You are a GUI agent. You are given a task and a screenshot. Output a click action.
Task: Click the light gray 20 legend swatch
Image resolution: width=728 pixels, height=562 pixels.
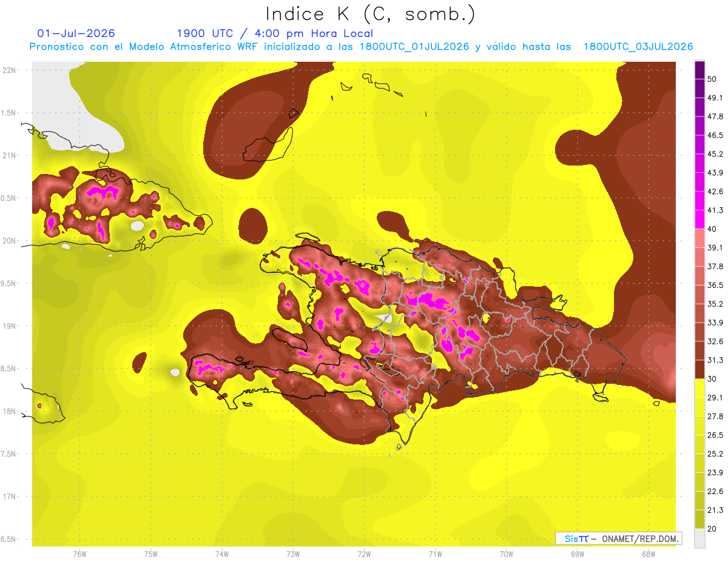[699, 538]
